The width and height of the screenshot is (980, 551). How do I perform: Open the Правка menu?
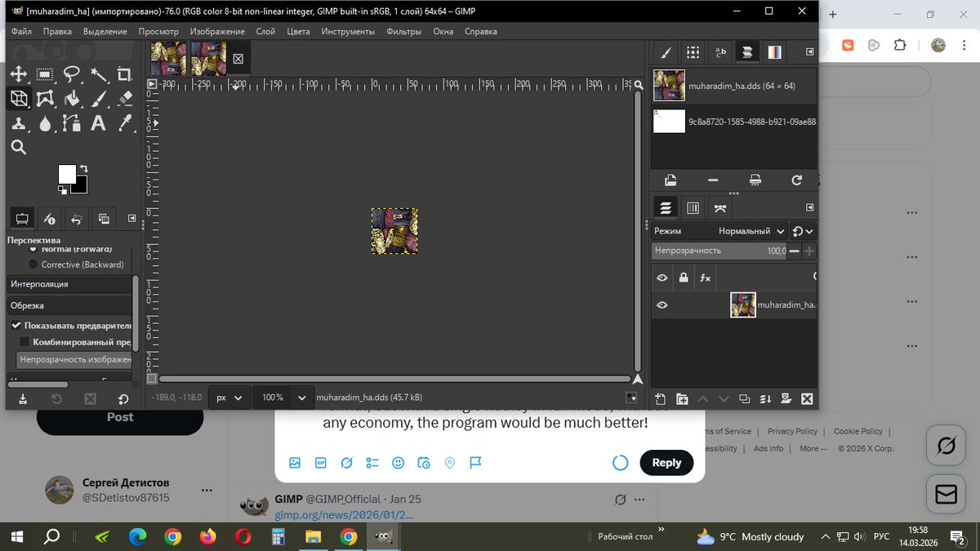tap(57, 32)
